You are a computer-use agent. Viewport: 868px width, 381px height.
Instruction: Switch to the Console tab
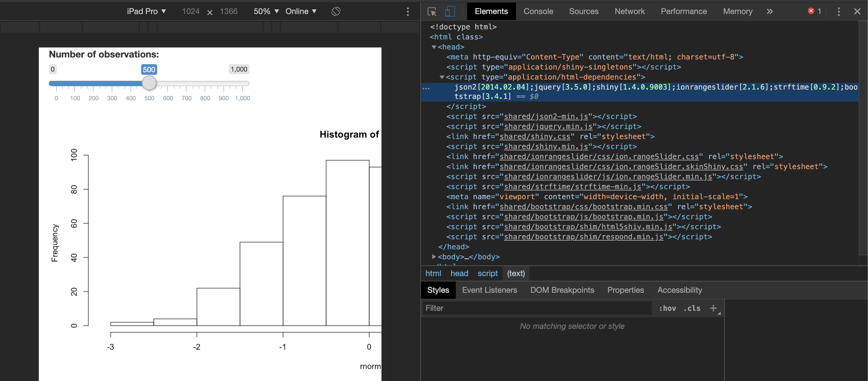pyautogui.click(x=538, y=11)
